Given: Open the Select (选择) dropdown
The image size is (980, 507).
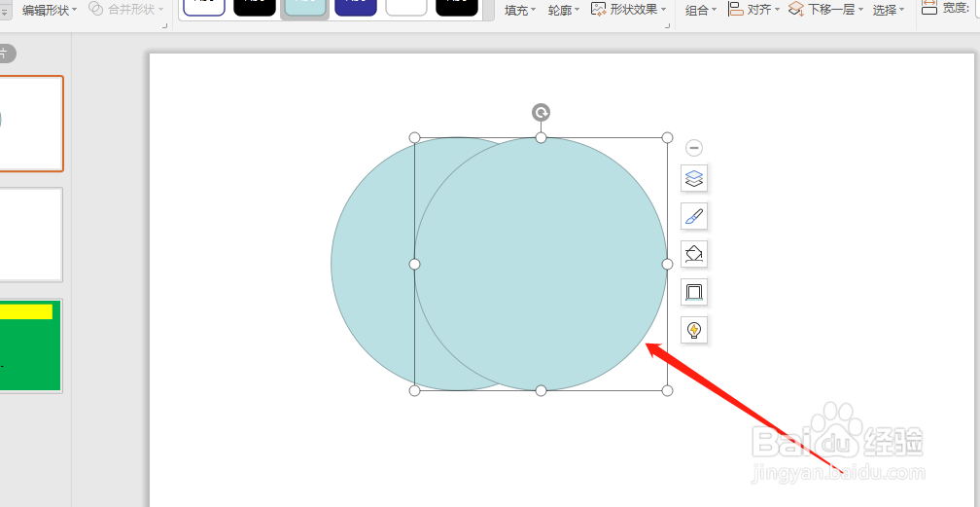Looking at the screenshot, I should pos(889,10).
